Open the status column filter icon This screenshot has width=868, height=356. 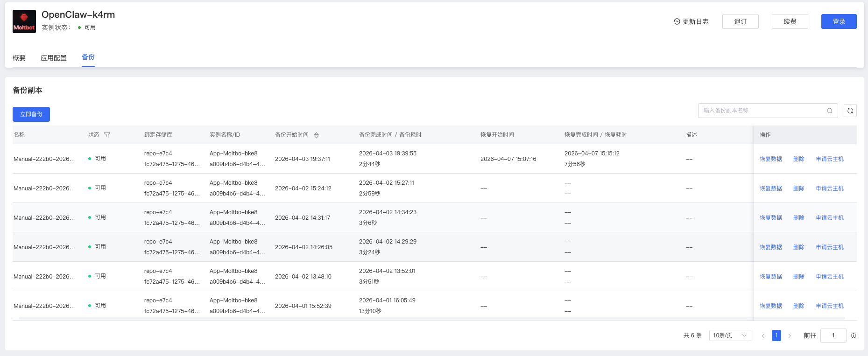(x=107, y=135)
